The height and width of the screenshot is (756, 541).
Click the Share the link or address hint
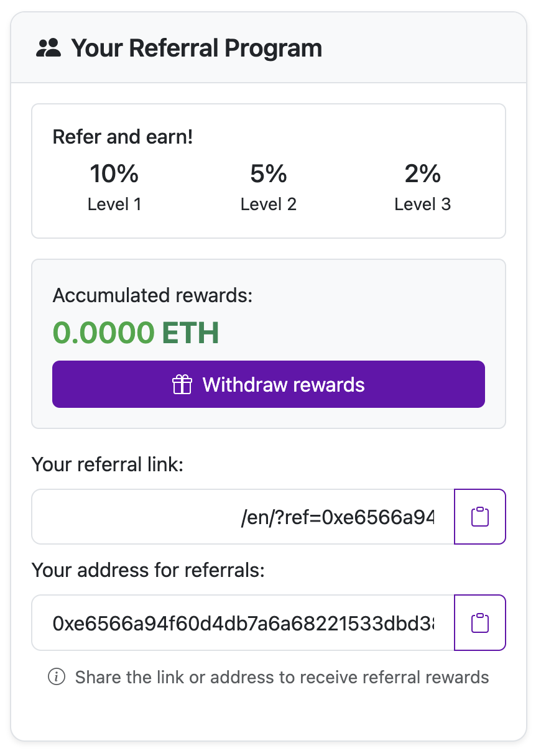pos(282,677)
